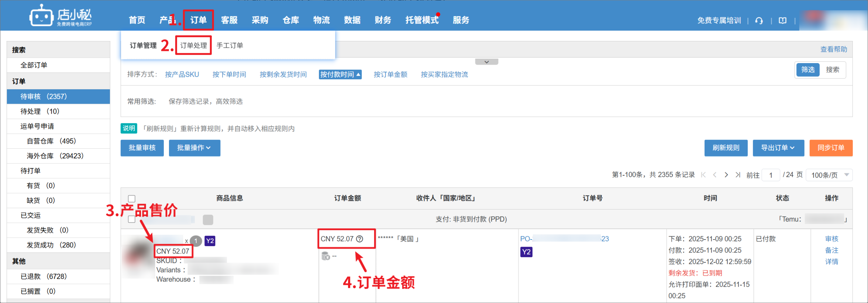Select 待处理 (10) in the sidebar
The height and width of the screenshot is (303, 868).
coord(40,111)
